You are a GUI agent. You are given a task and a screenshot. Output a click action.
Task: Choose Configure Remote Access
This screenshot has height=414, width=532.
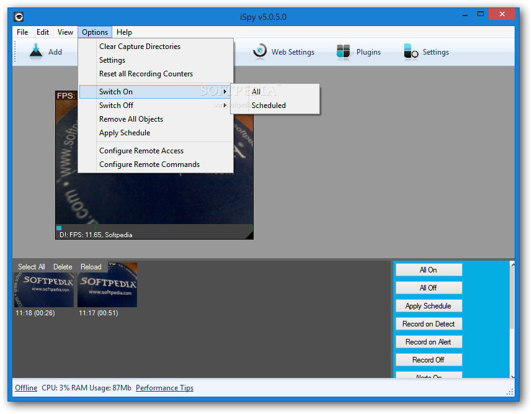(156, 151)
